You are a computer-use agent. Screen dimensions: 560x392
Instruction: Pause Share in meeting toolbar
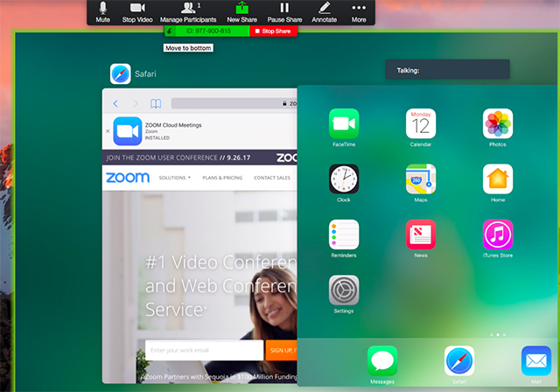(284, 12)
